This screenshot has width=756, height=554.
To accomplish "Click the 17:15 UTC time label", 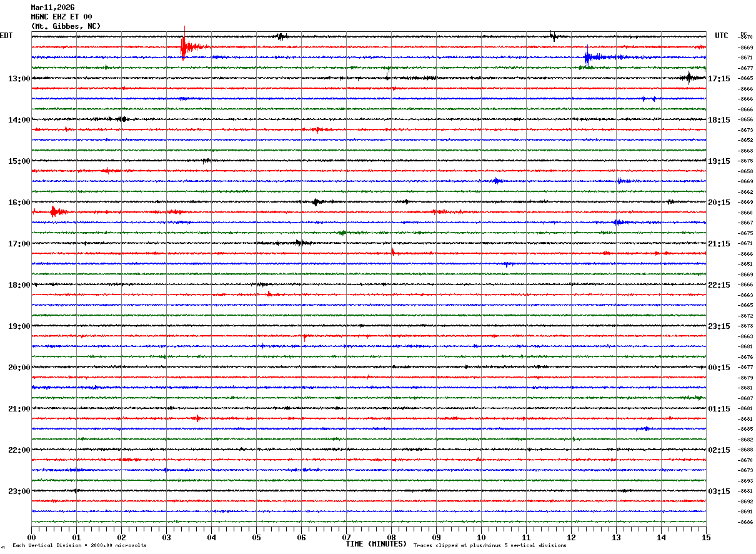I will (719, 79).
